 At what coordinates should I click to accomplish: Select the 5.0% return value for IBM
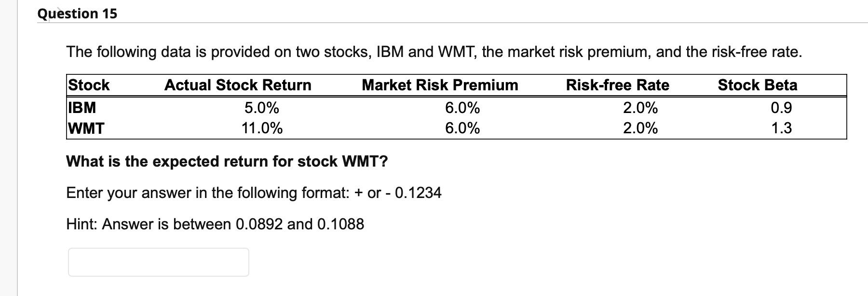pos(260,107)
